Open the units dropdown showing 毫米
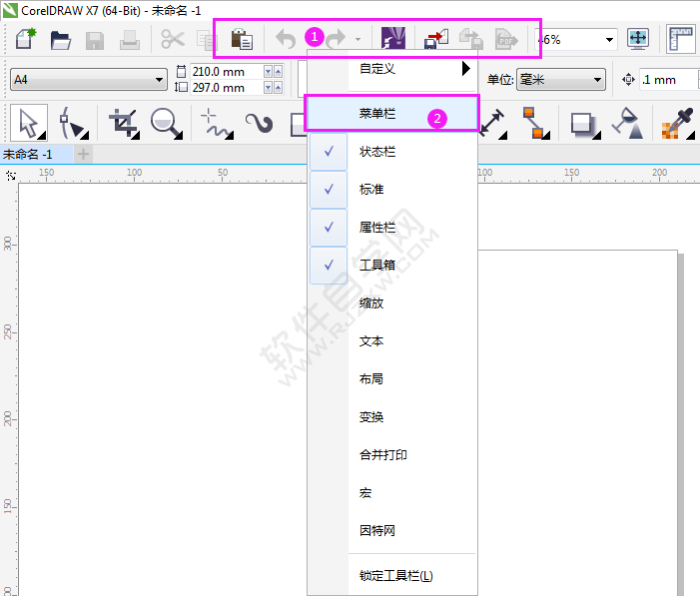This screenshot has height=596, width=700. click(561, 80)
